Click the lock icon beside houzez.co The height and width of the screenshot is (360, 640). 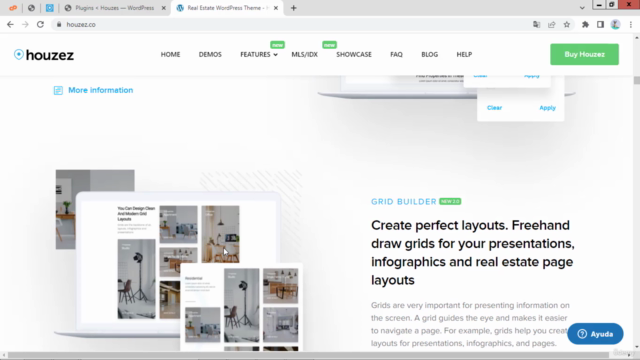tap(59, 24)
